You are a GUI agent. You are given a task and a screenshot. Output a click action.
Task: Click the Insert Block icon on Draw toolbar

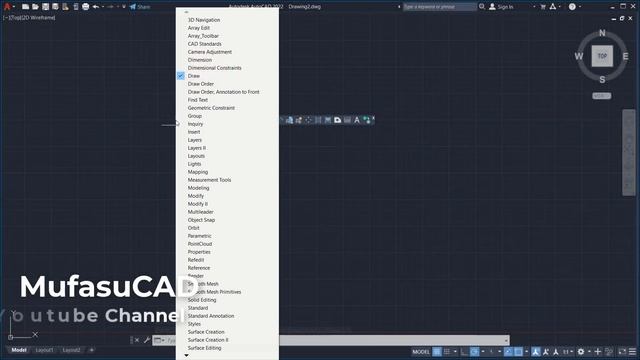[x=289, y=120]
